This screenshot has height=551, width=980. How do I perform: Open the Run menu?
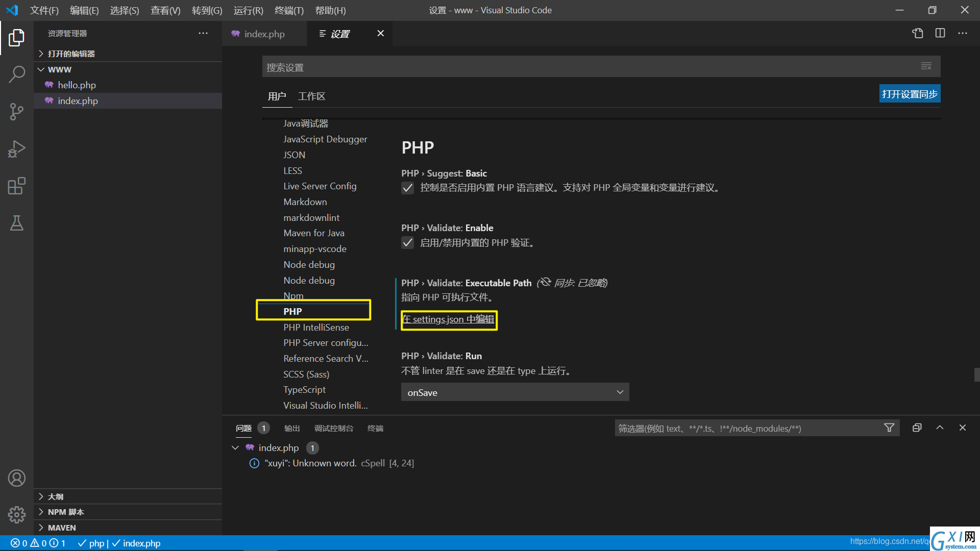248,10
